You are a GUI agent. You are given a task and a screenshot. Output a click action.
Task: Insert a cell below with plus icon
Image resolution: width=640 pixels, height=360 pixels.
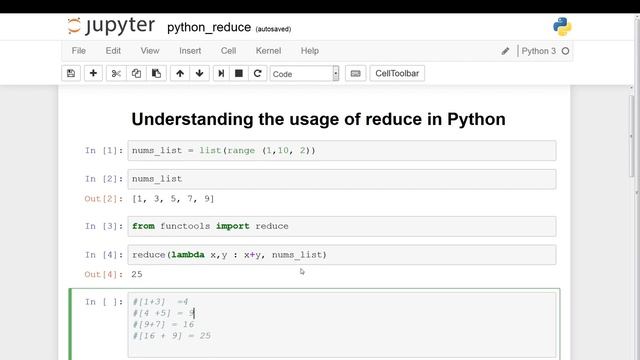[x=93, y=73]
